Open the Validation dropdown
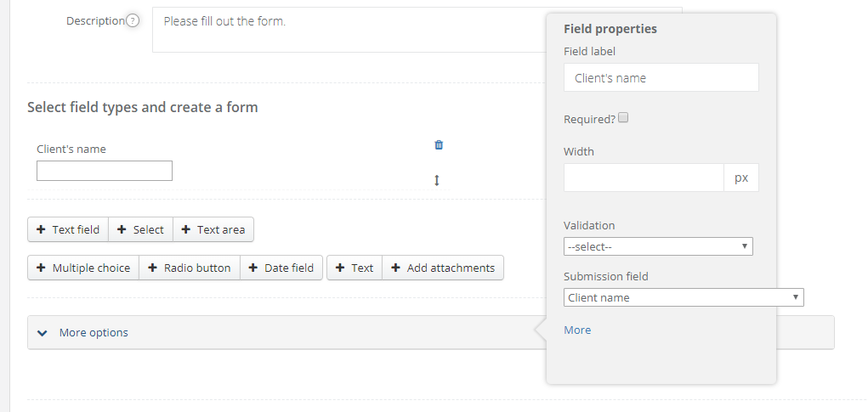Image resolution: width=868 pixels, height=412 pixels. point(658,246)
